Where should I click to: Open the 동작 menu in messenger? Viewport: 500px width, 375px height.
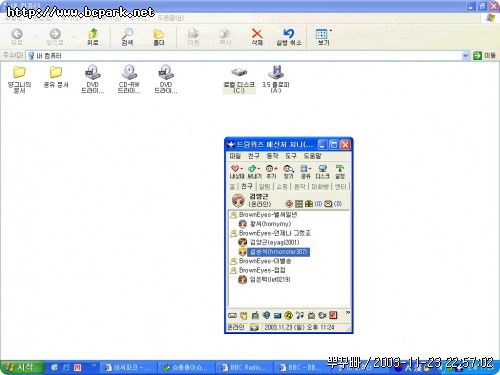pos(272,156)
